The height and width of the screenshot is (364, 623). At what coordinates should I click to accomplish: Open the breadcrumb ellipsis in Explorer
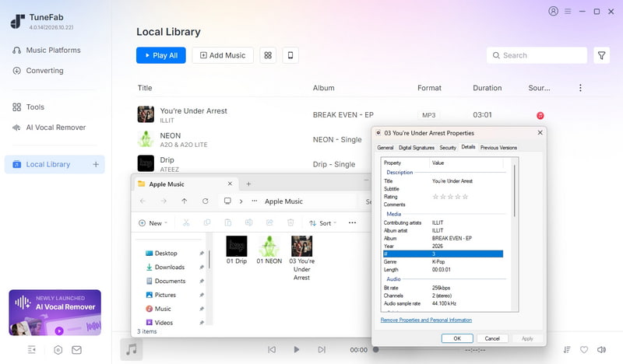(255, 201)
